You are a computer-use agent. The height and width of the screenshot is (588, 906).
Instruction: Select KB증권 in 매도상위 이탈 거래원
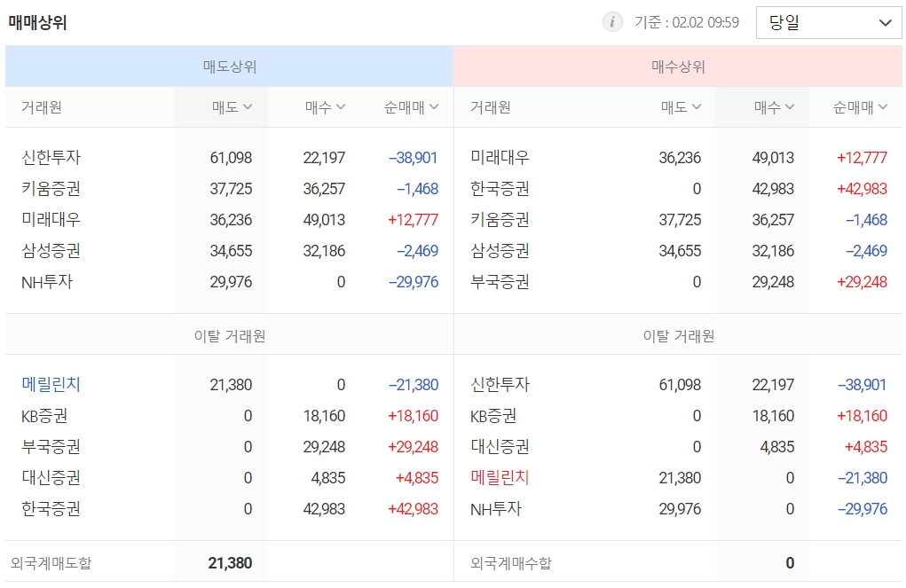point(44,415)
